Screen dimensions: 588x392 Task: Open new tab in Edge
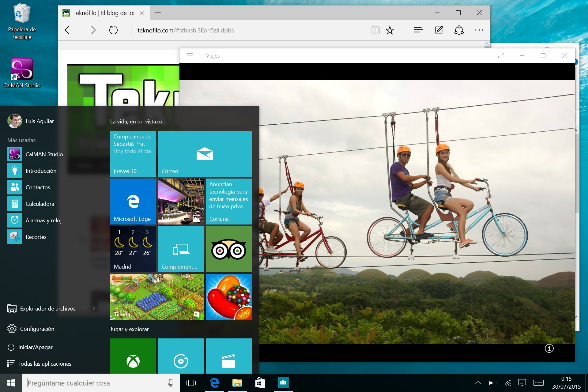[158, 13]
